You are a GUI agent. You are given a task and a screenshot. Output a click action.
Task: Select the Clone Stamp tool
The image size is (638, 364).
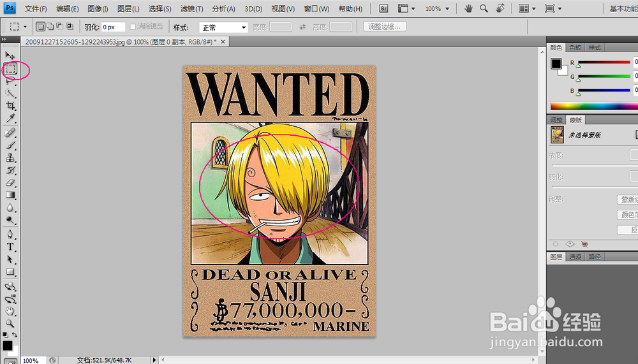10,158
